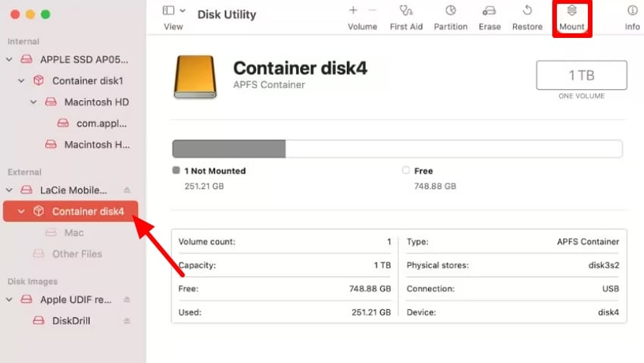Eject the LaCie Mobile drive
Image resolution: width=644 pixels, height=363 pixels.
[127, 190]
